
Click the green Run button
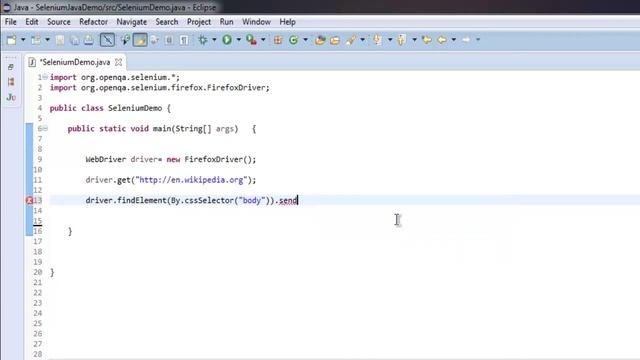[x=227, y=40]
